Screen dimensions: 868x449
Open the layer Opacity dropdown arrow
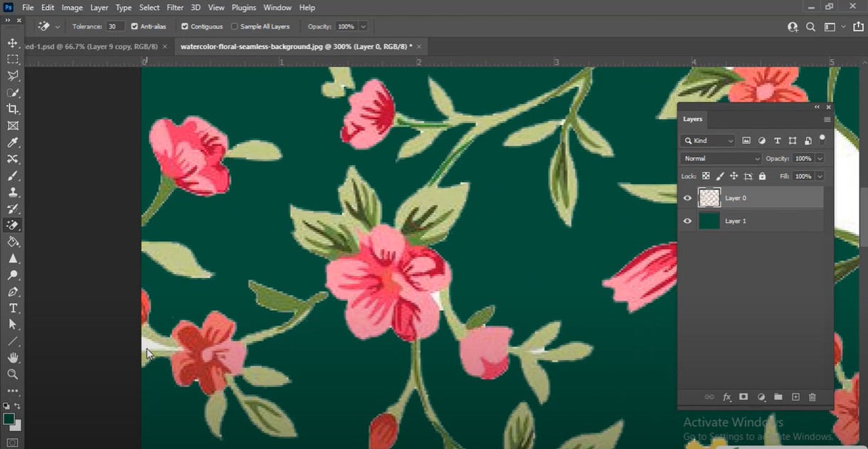[x=820, y=159]
